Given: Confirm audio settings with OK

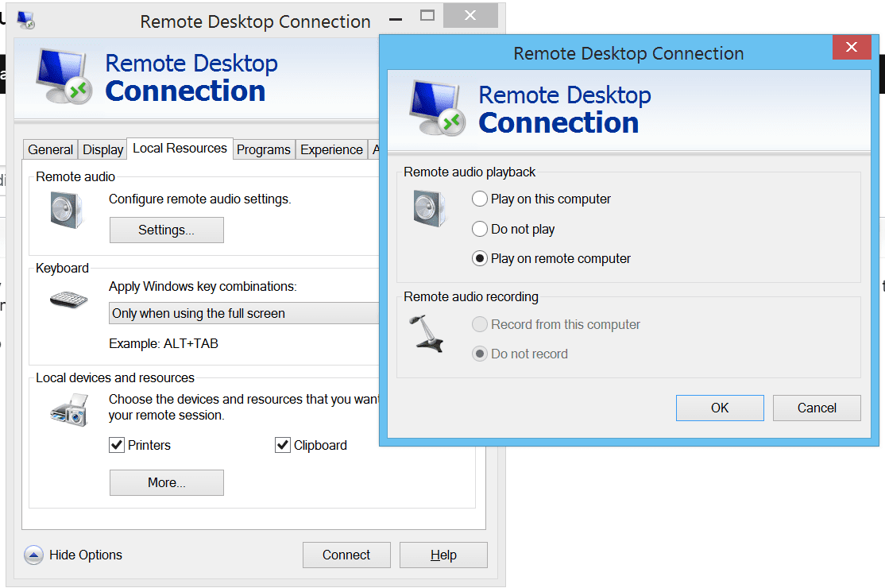Looking at the screenshot, I should [720, 408].
